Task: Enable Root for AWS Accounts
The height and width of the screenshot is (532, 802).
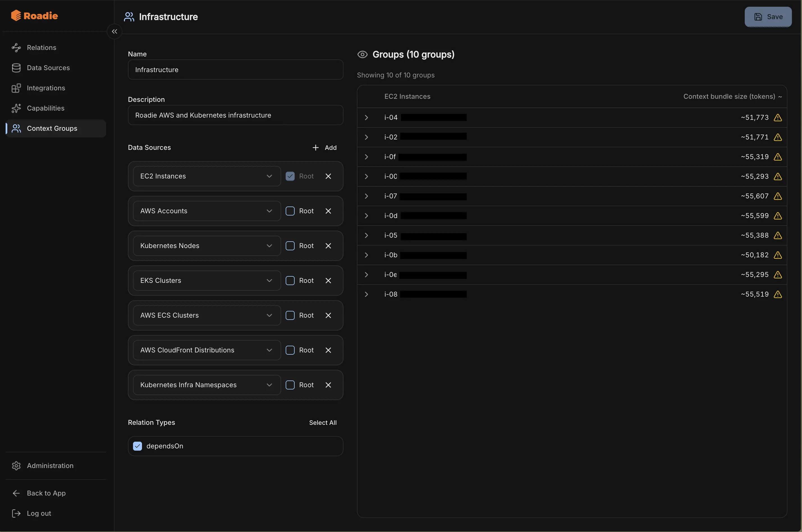Action: tap(290, 211)
